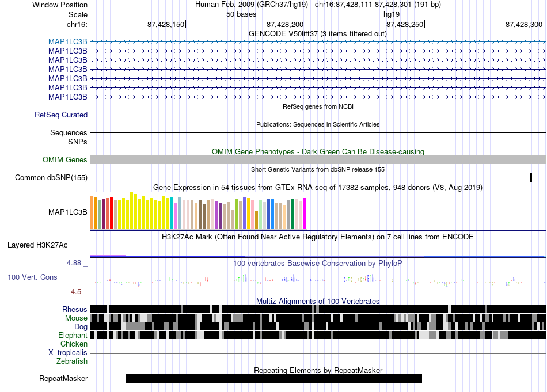Image resolution: width=547 pixels, height=392 pixels.
Task: Click the gray OMIM Genes item bar
Action: point(318,159)
